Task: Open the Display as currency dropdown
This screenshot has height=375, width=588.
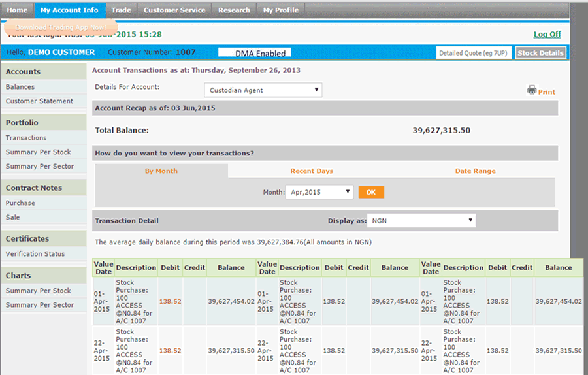Action: tap(421, 221)
